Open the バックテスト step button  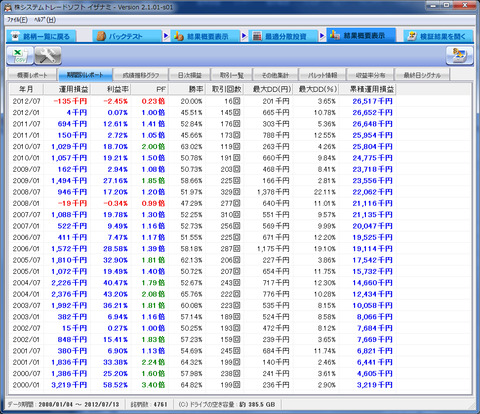tap(127, 36)
